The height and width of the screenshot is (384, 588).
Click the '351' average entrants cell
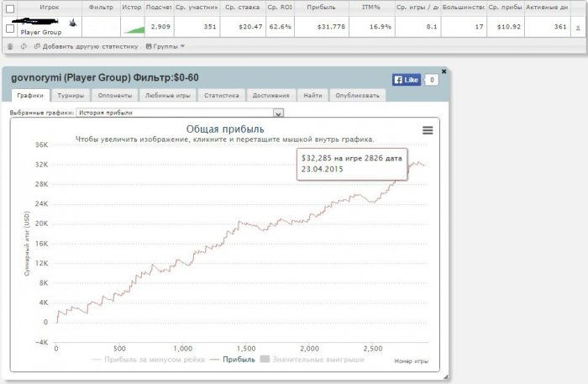[x=210, y=27]
